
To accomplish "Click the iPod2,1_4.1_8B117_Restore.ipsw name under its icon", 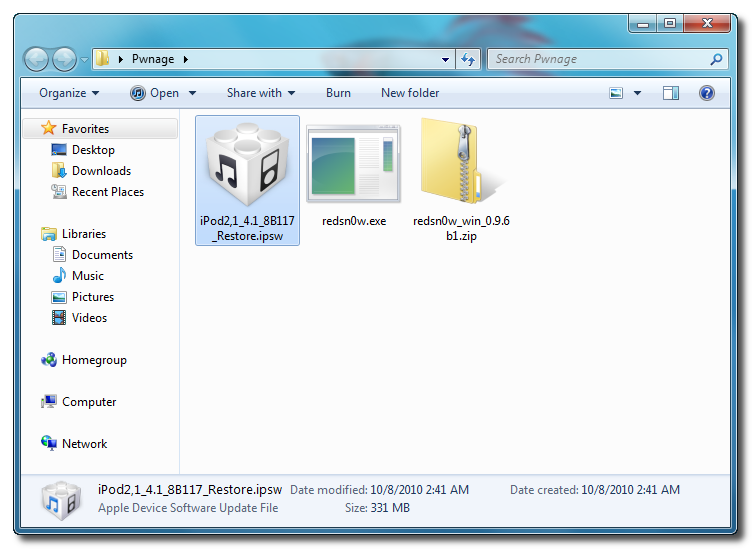I will tap(247, 228).
